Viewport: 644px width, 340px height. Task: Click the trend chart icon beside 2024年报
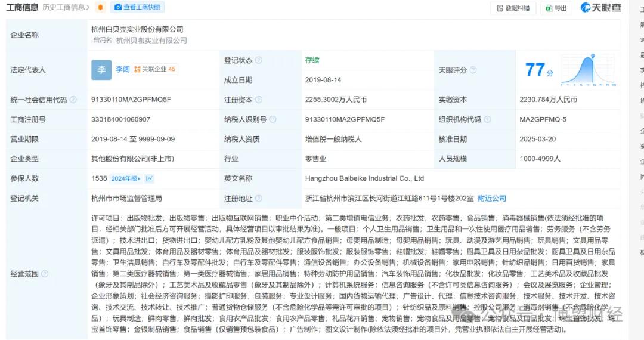pyautogui.click(x=149, y=178)
